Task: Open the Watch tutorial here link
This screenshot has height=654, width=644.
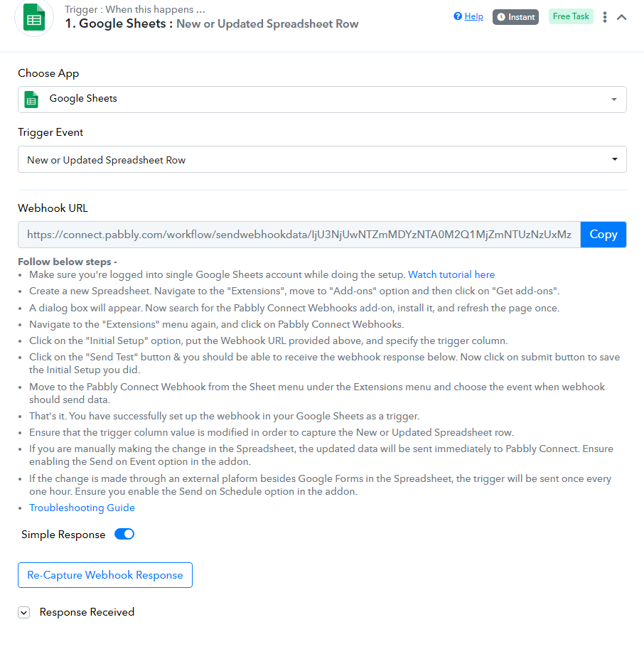Action: pos(451,274)
